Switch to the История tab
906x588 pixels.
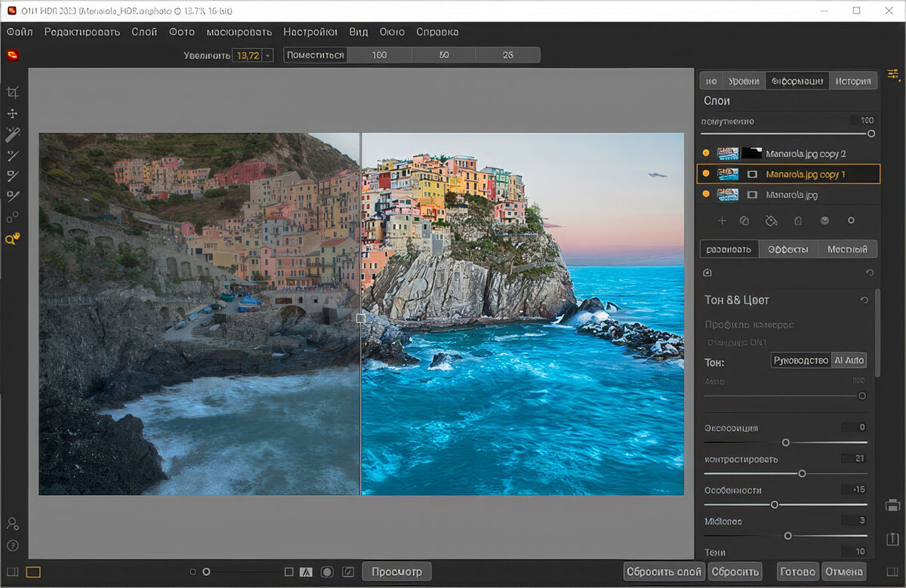click(x=853, y=81)
